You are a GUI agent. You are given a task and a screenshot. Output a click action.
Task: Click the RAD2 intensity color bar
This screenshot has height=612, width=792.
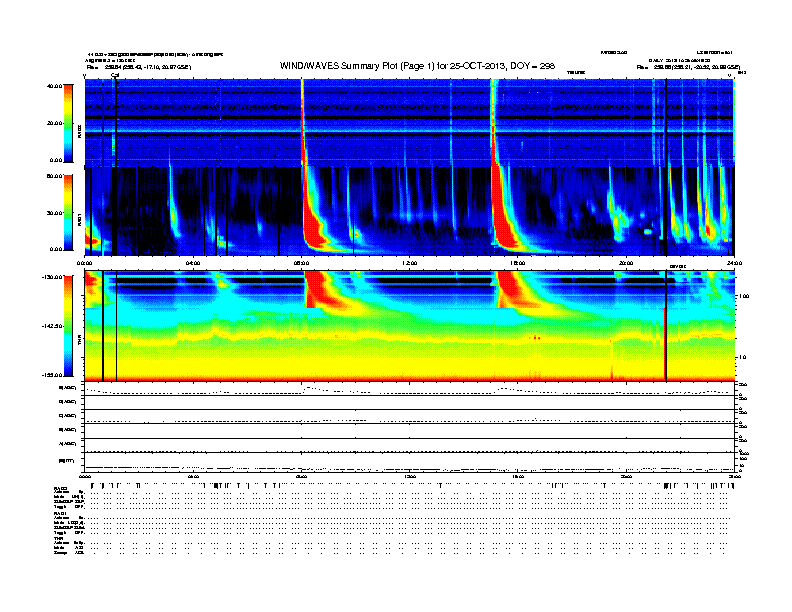tap(68, 123)
